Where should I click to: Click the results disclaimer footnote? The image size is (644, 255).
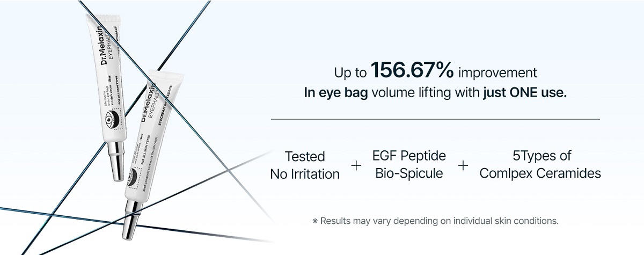(436, 220)
